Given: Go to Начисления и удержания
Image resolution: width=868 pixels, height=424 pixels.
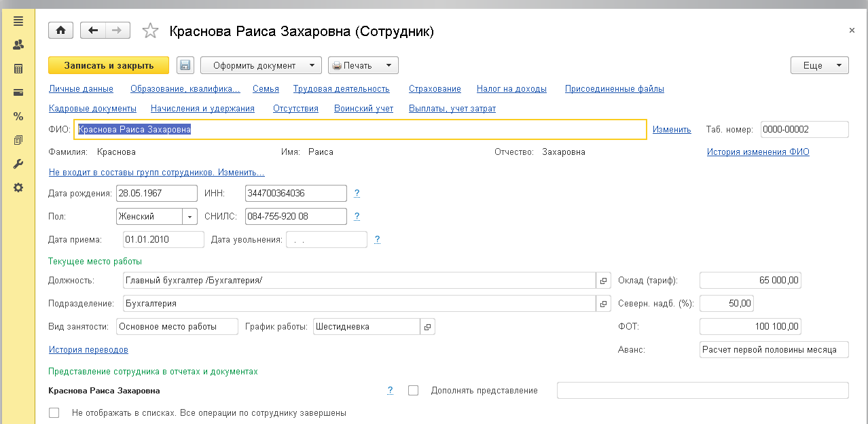Looking at the screenshot, I should click(x=202, y=109).
